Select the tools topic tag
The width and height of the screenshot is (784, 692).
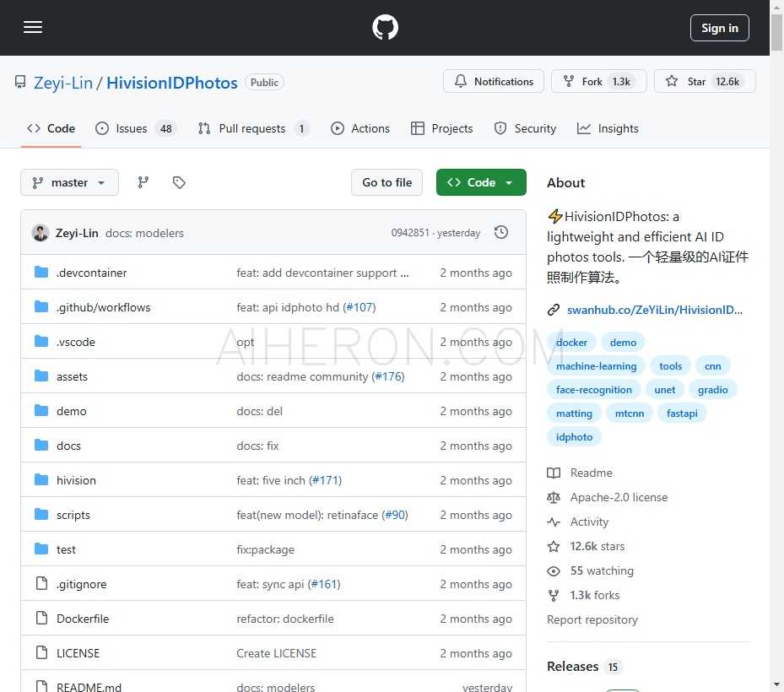[671, 366]
